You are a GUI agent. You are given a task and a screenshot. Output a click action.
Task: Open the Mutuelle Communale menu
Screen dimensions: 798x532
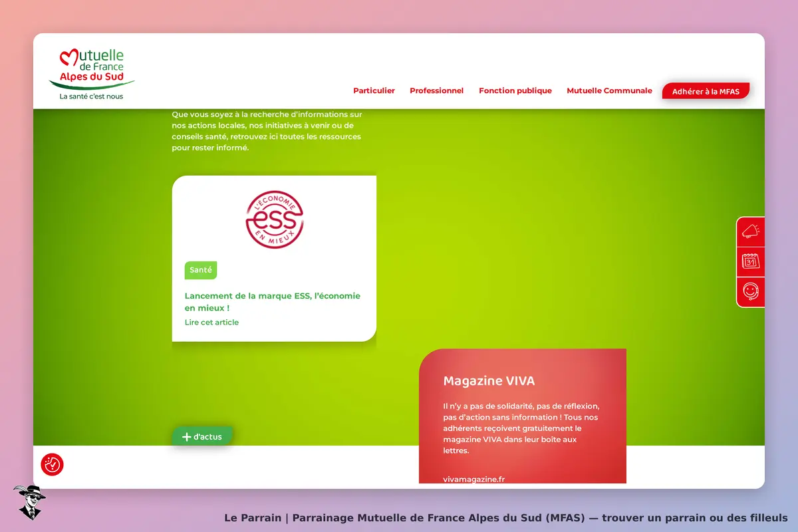tap(609, 90)
